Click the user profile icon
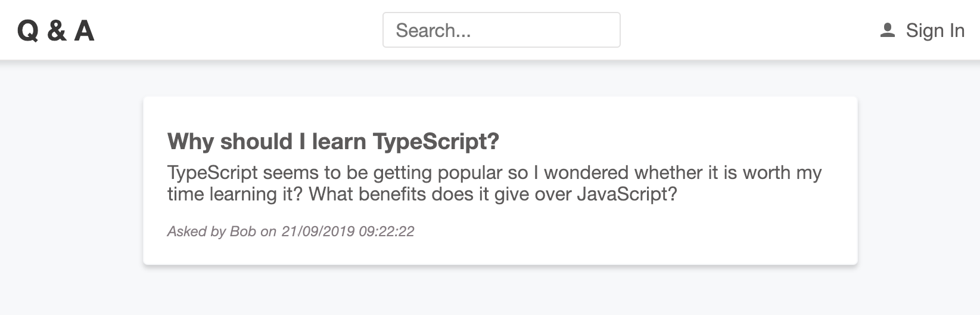The height and width of the screenshot is (315, 980). pos(887,30)
